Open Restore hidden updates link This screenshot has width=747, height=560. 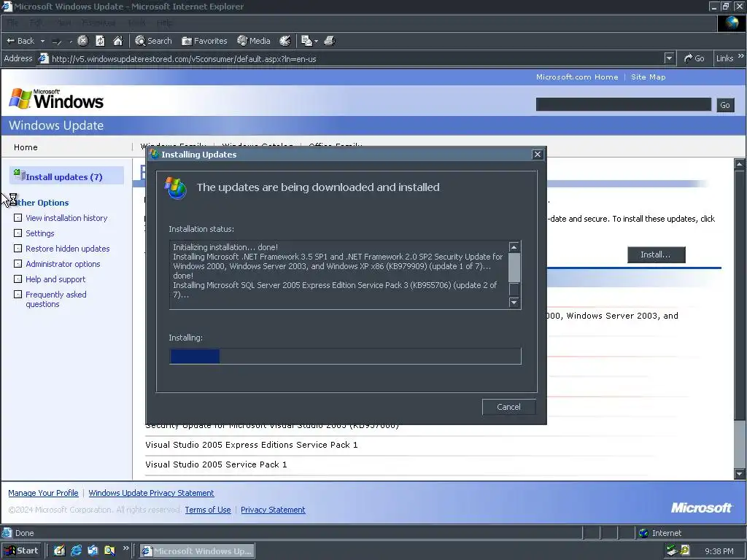coord(68,248)
